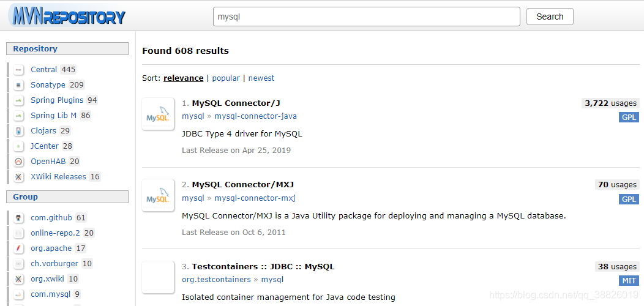
Task: Click the org.xwiki group icon
Action: [x=18, y=279]
